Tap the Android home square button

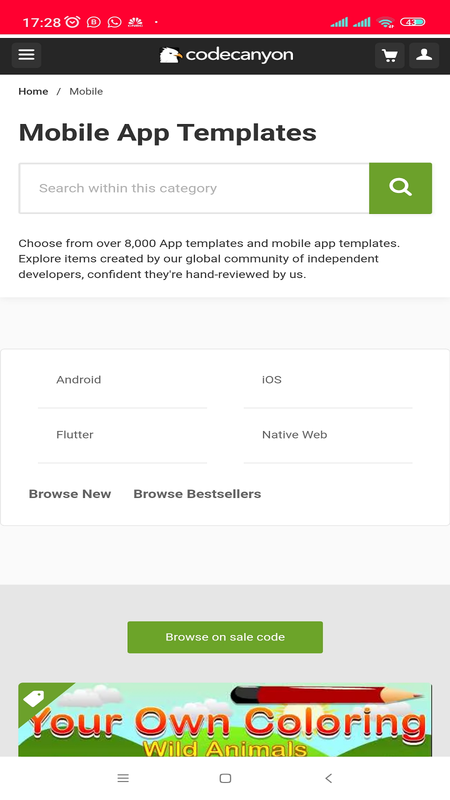pyautogui.click(x=225, y=778)
